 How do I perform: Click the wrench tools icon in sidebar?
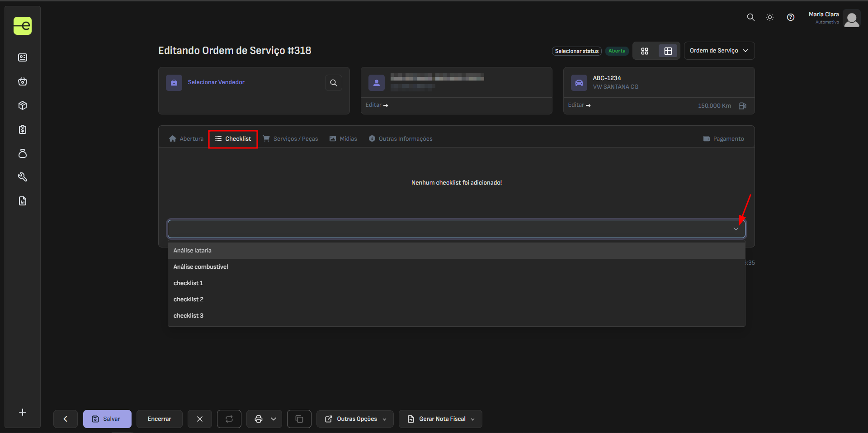23,177
